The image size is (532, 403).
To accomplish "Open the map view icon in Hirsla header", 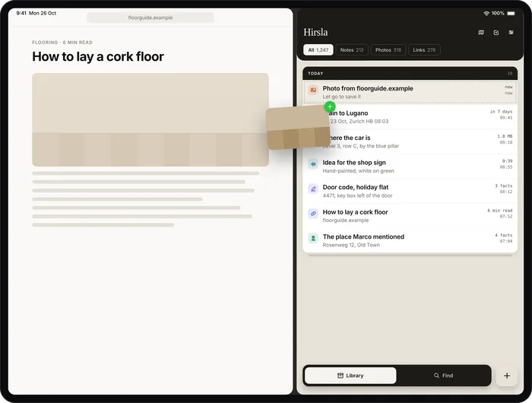I will tap(481, 33).
